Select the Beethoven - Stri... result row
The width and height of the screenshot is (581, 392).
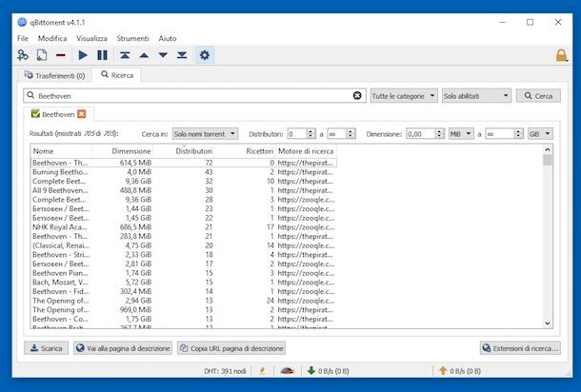click(x=184, y=255)
